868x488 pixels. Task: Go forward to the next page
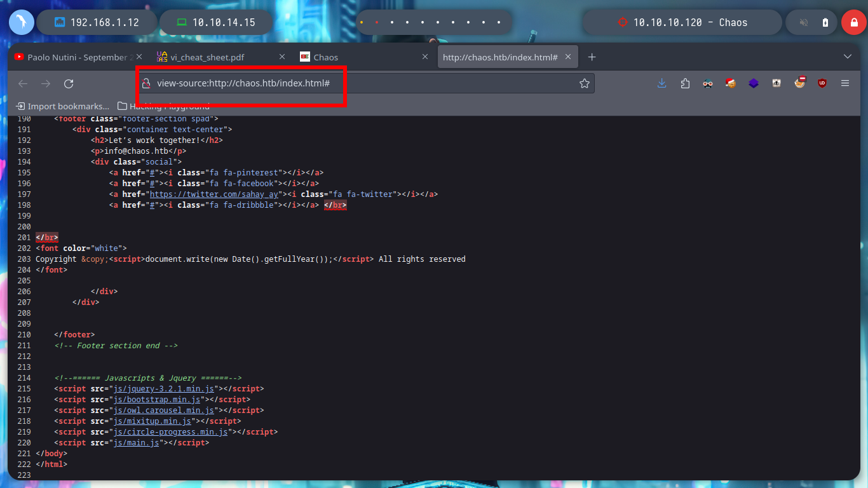pos(46,83)
